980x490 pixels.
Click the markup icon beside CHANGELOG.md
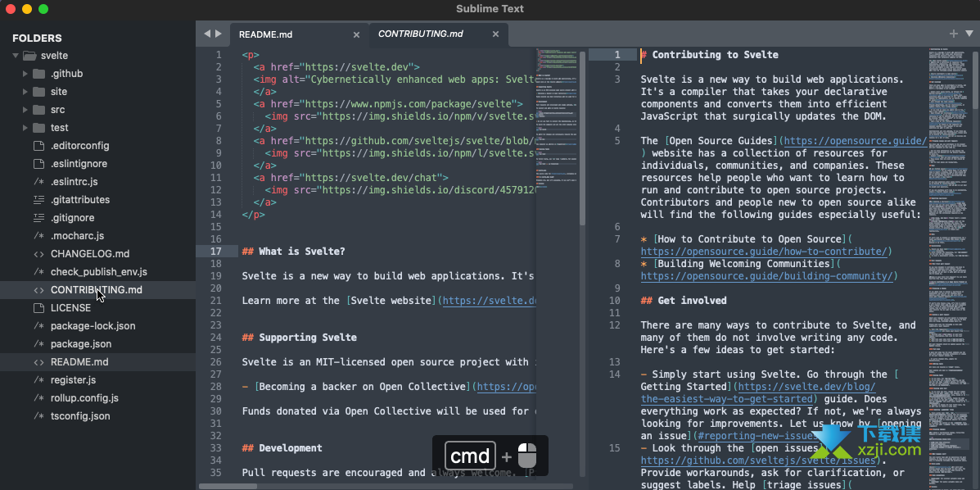coord(38,254)
